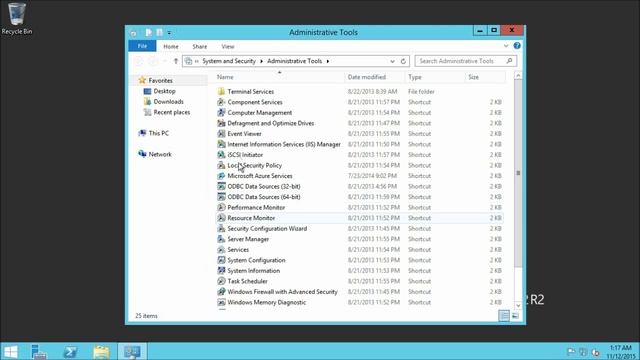Select the Computer Management shortcut icon
Viewport: 640px width, 360px height.
pyautogui.click(x=221, y=113)
